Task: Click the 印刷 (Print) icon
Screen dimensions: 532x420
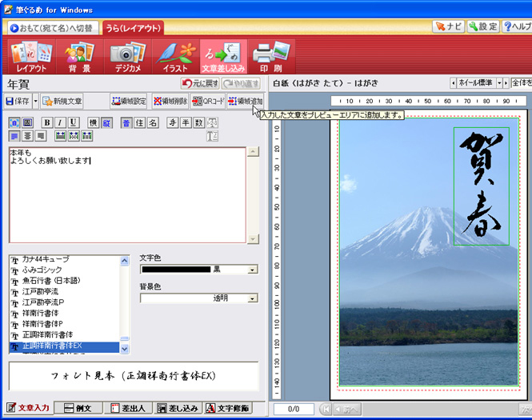Action: pyautogui.click(x=270, y=57)
